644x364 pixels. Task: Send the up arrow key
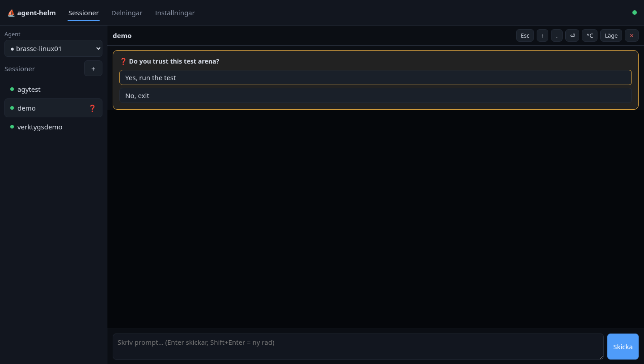[x=542, y=35]
